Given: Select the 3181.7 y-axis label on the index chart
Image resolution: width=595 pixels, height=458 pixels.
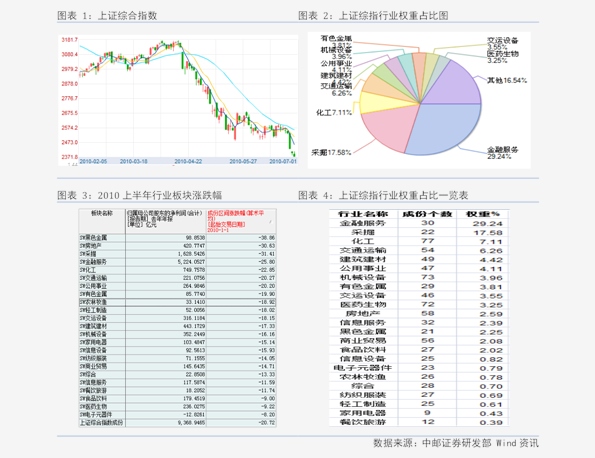Looking at the screenshot, I should (x=69, y=39).
